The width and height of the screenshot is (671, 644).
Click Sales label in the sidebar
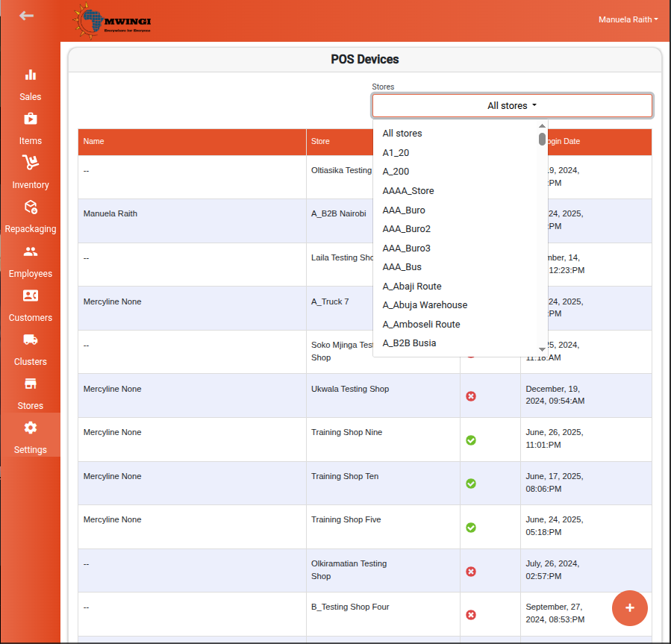(x=31, y=97)
